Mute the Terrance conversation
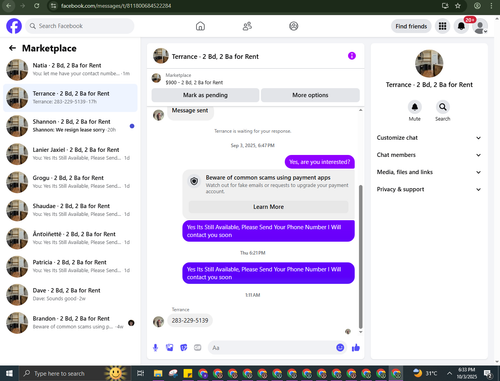 pos(415,107)
